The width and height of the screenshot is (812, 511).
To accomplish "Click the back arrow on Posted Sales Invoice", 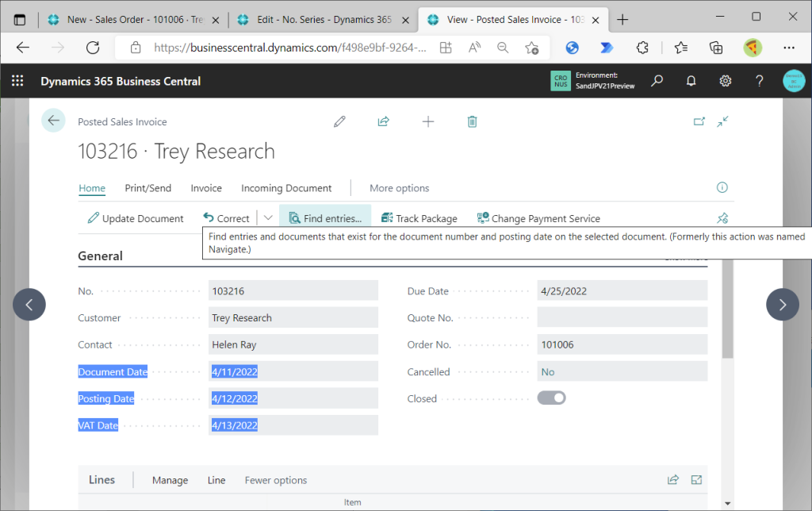I will click(x=53, y=121).
